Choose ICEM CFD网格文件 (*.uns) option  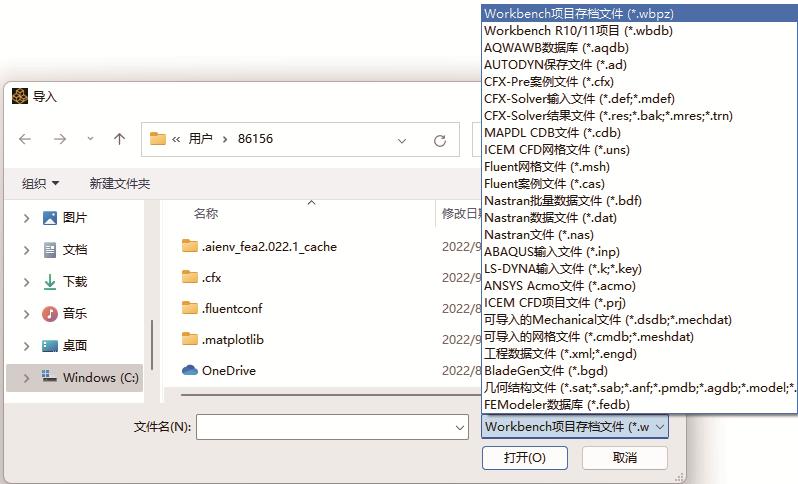639,150
